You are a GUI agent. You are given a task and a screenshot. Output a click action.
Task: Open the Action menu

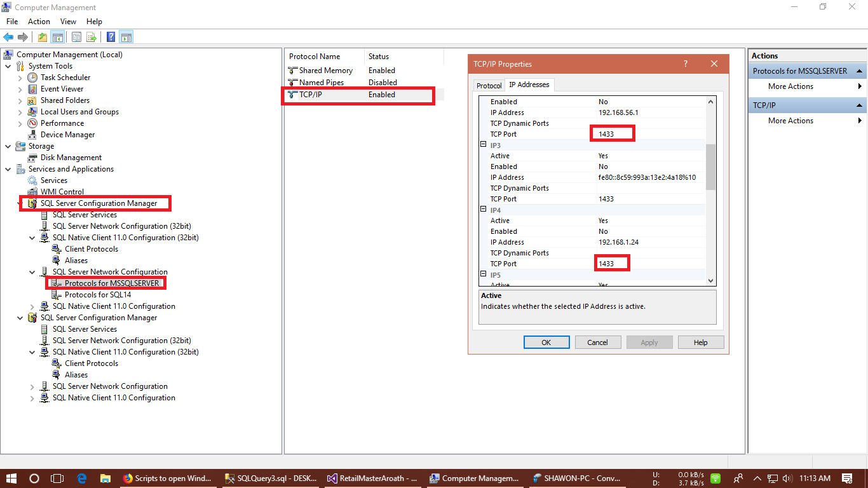coord(39,22)
